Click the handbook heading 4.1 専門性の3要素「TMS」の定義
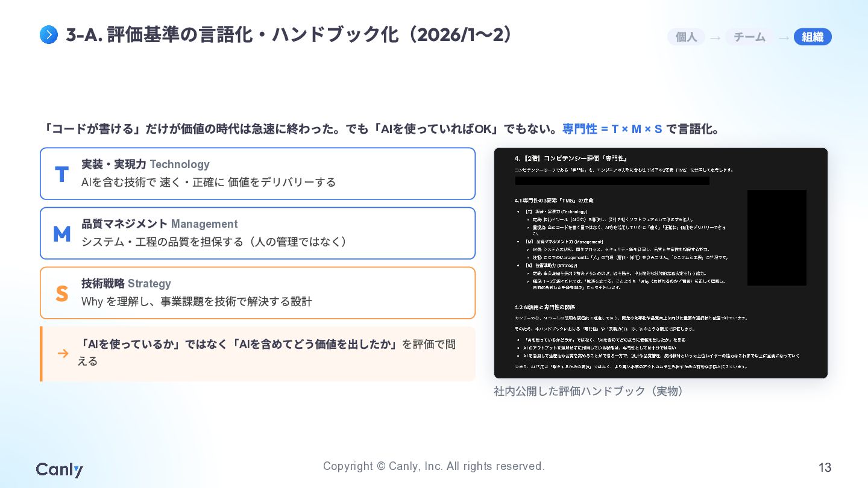The image size is (868, 488). pyautogui.click(x=554, y=200)
